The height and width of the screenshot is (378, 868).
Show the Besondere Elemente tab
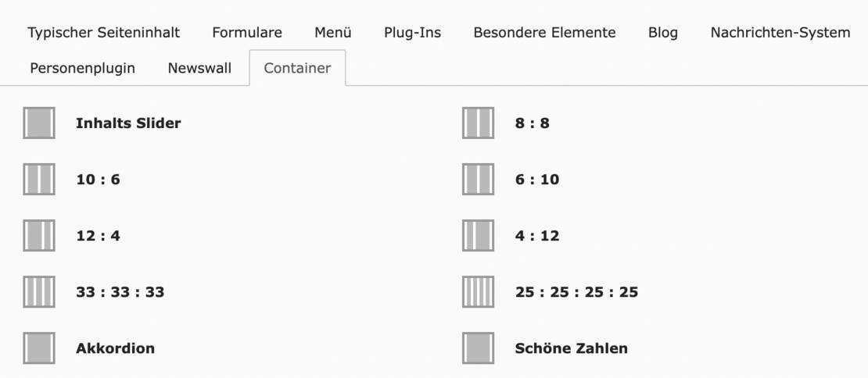pos(544,33)
